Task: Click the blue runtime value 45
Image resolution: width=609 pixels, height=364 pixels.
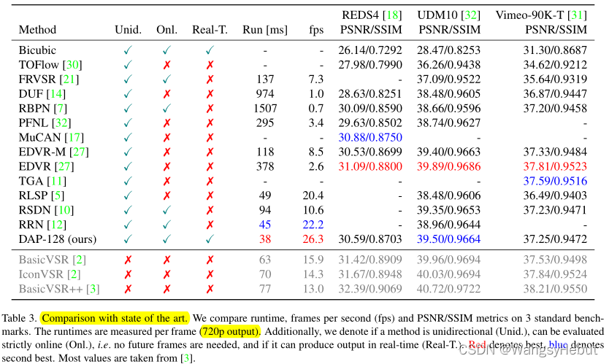Action: coord(265,225)
